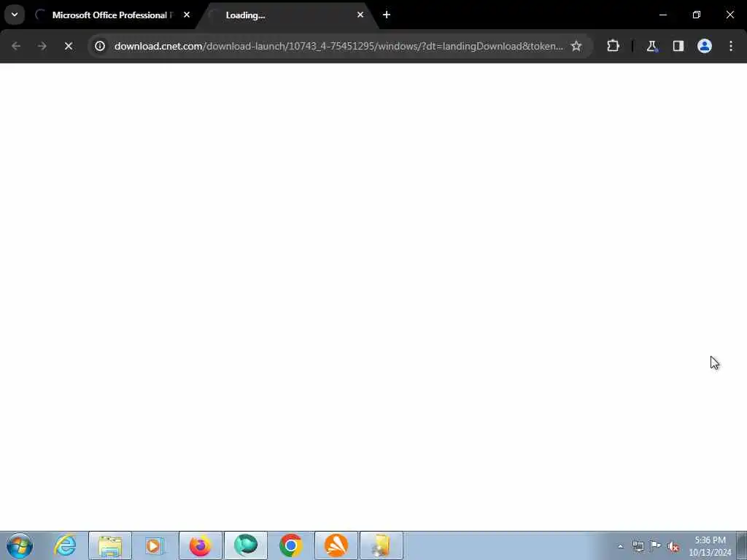Open the clock showing 5:36 PM
The image size is (747, 560).
coord(710,546)
